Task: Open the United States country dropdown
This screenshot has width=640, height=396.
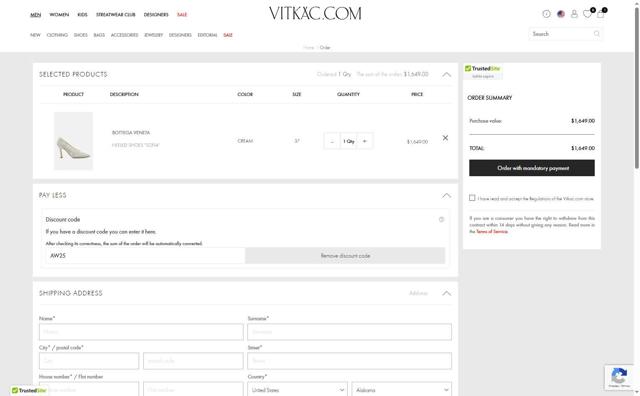Action: tap(297, 389)
